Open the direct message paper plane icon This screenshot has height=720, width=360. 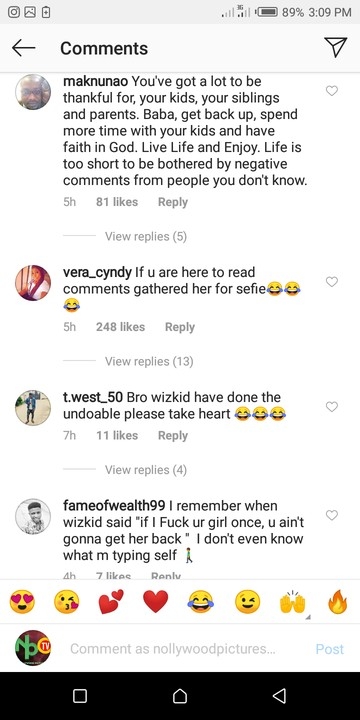pos(335,47)
